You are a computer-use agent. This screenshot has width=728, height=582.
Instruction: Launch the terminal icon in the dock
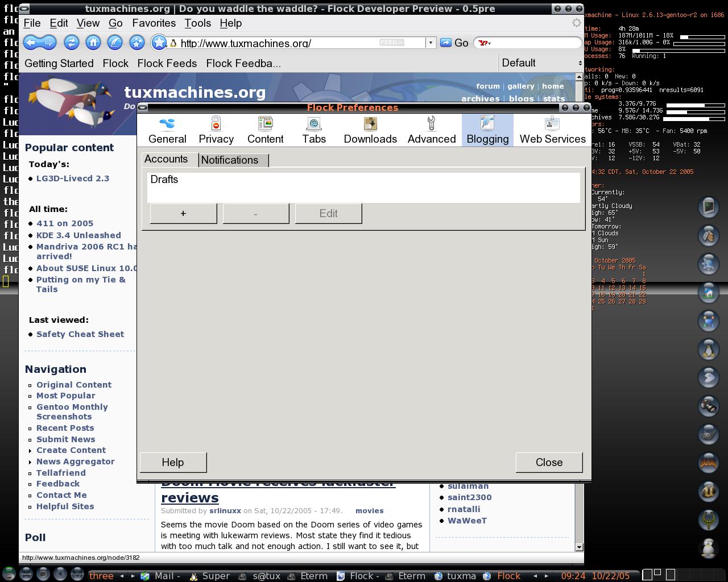(708, 207)
